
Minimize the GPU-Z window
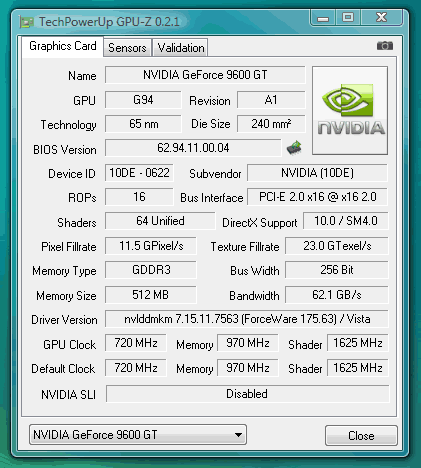(x=323, y=17)
